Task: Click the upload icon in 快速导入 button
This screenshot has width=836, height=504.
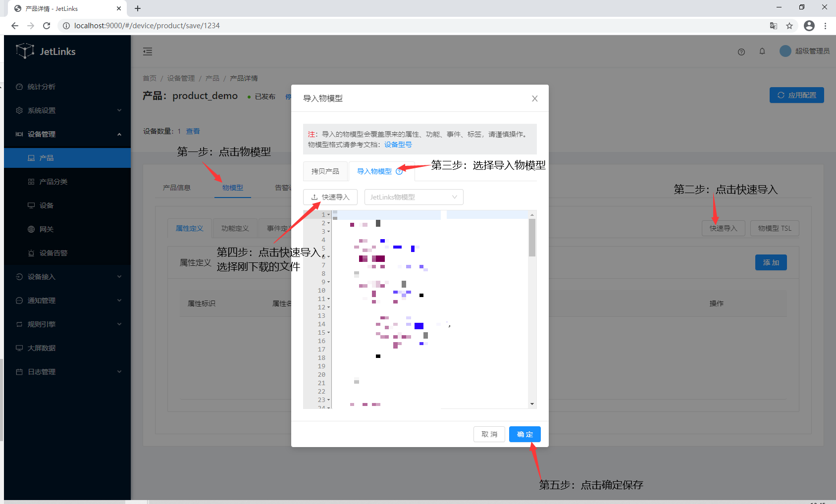Action: point(314,197)
